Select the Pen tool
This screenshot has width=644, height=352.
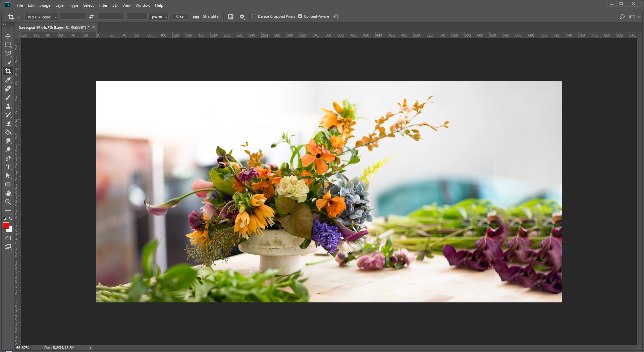click(8, 158)
